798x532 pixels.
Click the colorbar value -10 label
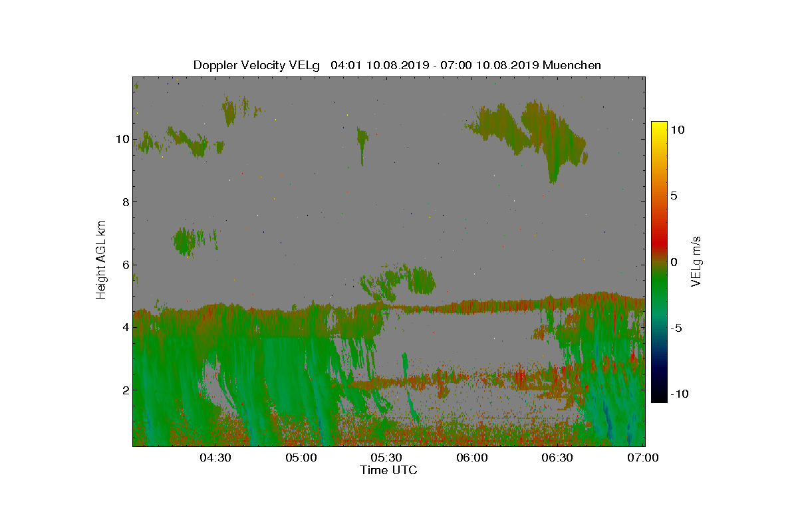(679, 394)
